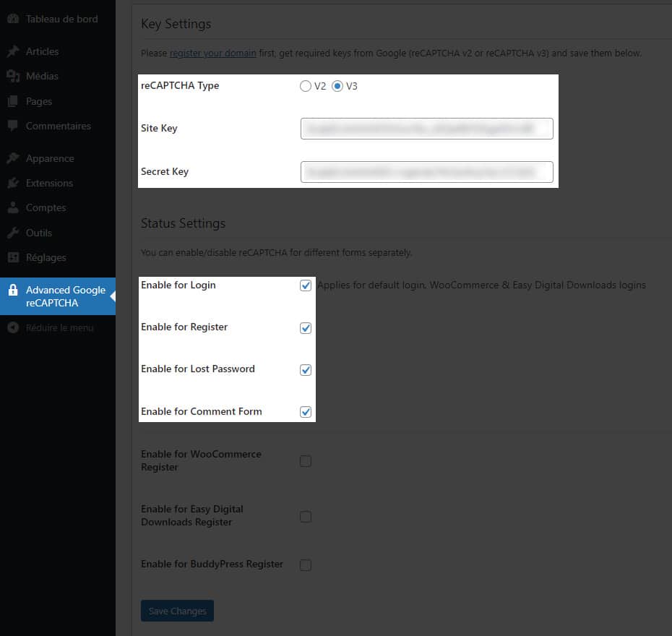The height and width of the screenshot is (636, 672).
Task: Click the Outils wrench icon
Action: [x=13, y=233]
